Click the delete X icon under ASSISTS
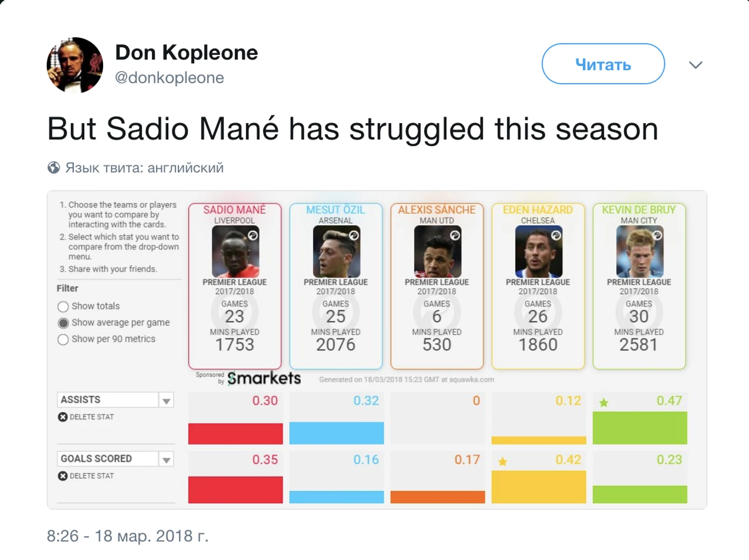The width and height of the screenshot is (749, 560). [63, 417]
